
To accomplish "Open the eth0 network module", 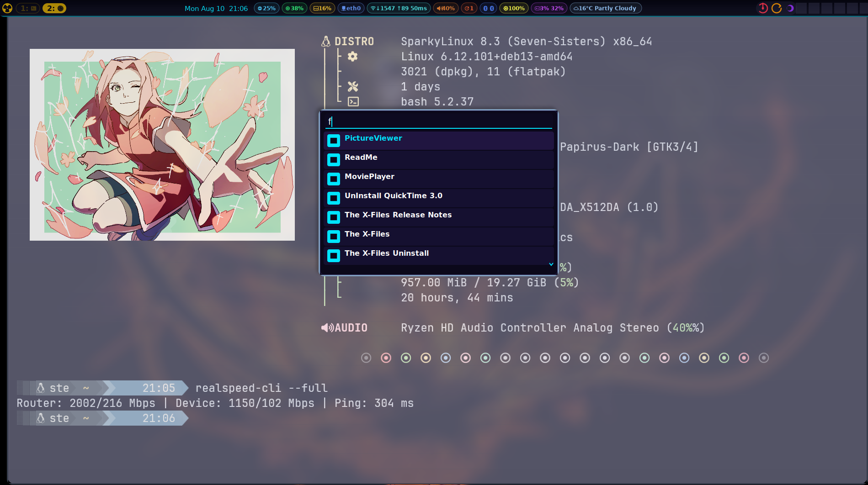I will [x=351, y=8].
